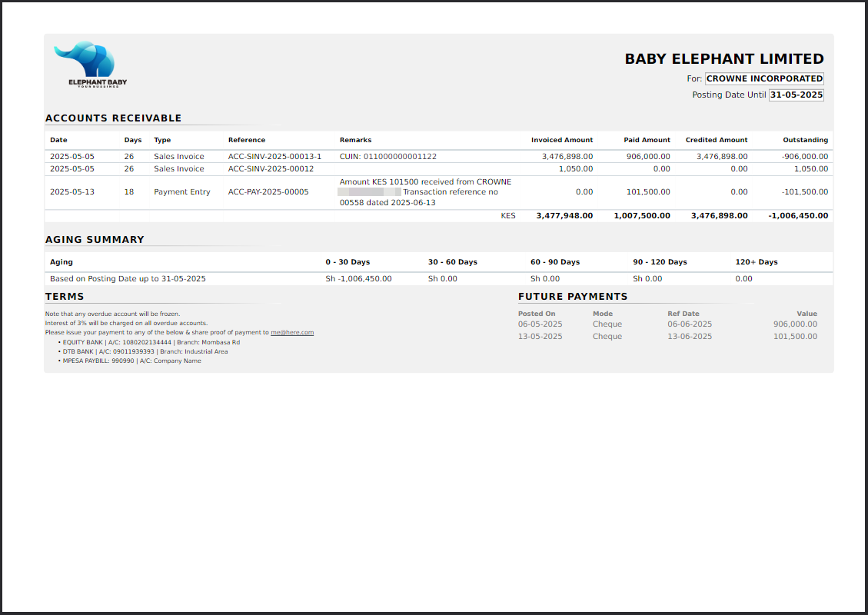868x615 pixels.
Task: Click the Date column header
Action: (x=58, y=140)
